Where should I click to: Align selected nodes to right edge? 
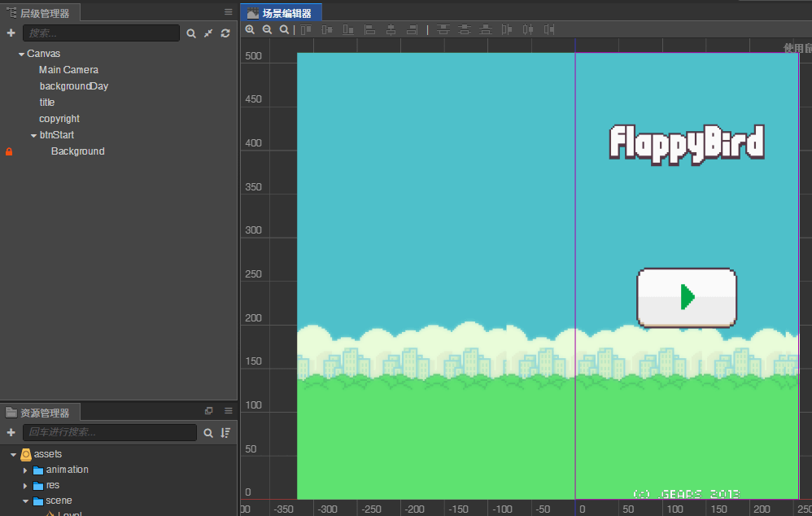(412, 29)
